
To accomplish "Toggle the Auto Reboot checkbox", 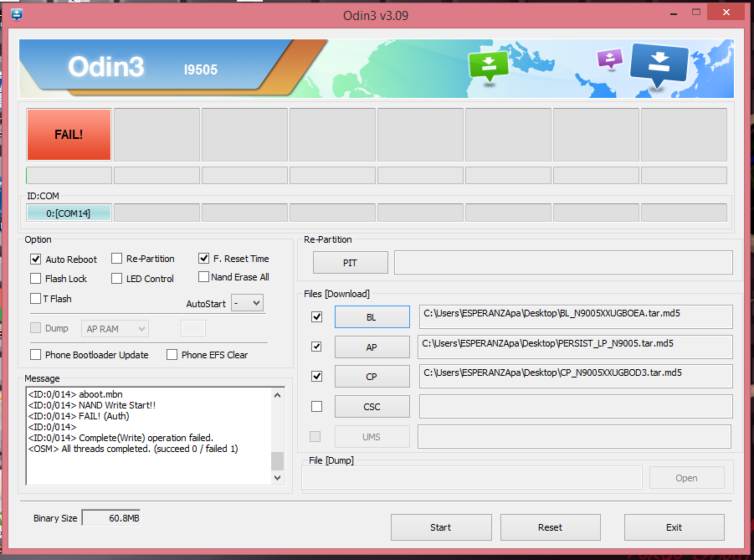I will pos(36,259).
